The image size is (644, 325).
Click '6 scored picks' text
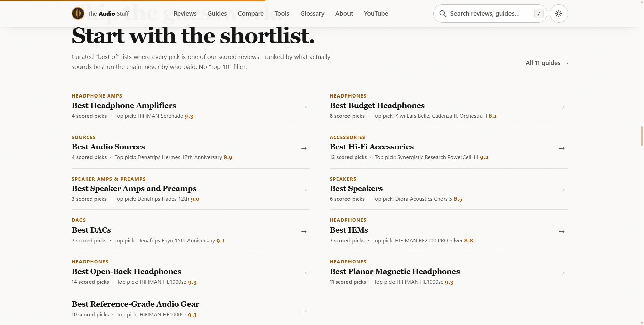pos(347,199)
